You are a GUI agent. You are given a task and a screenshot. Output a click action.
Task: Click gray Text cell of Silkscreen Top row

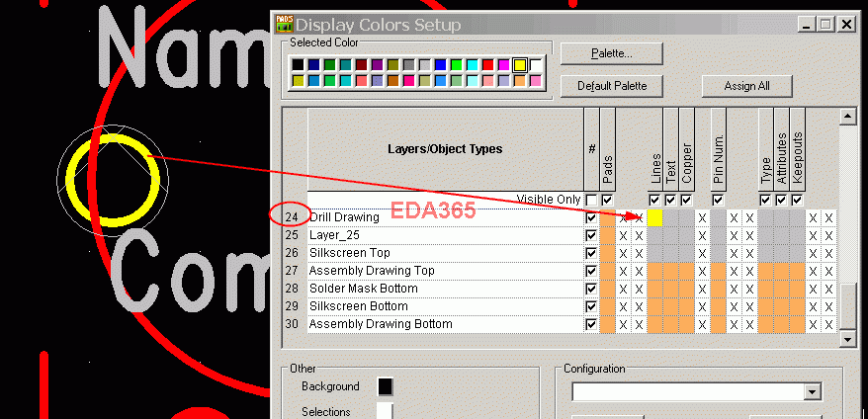pos(670,253)
